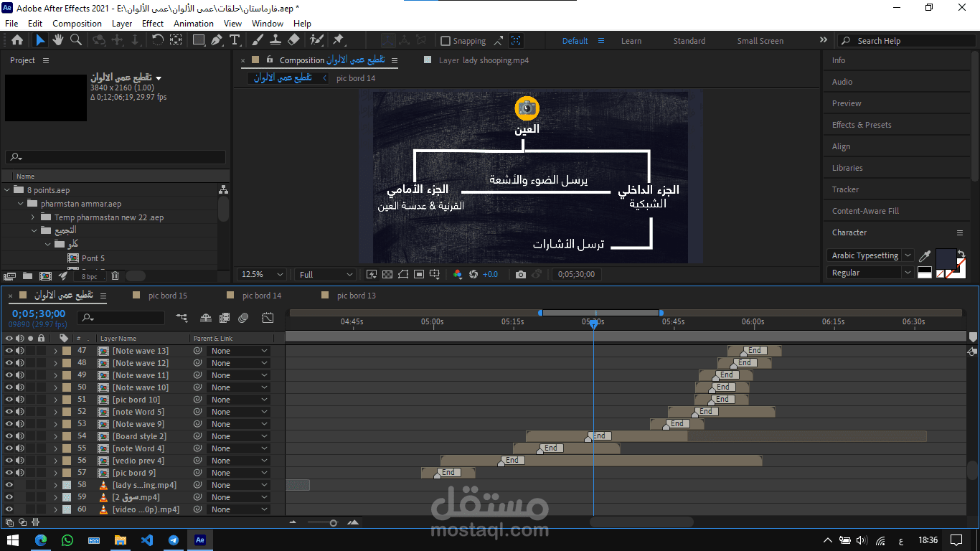This screenshot has width=980, height=551.
Task: Open the Effects & Presets panel
Action: click(862, 125)
